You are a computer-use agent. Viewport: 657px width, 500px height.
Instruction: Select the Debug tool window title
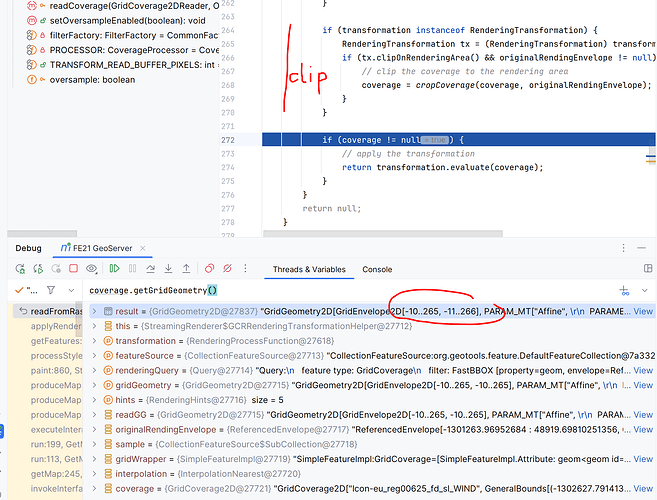(28, 248)
